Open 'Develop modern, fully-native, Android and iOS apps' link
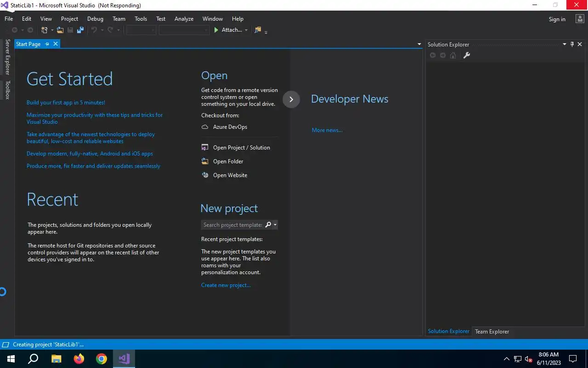The width and height of the screenshot is (588, 368). coord(90,154)
